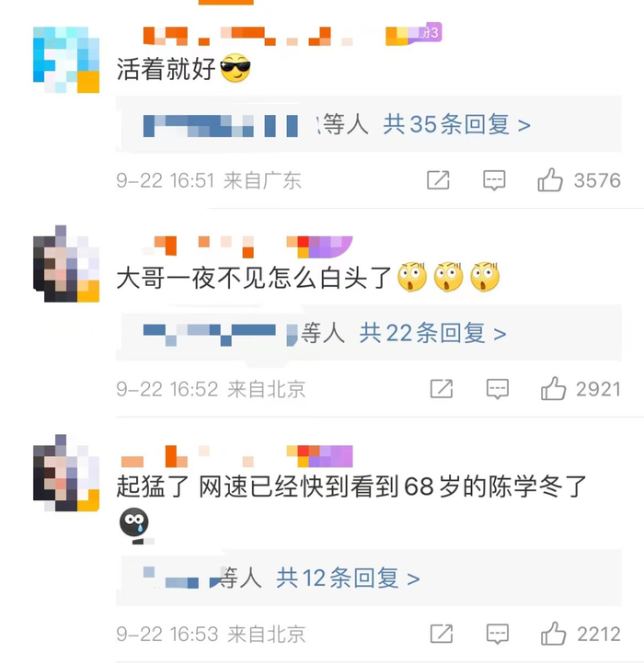644x664 pixels.
Task: Like the comment with 3576 likes
Action: pos(550,180)
